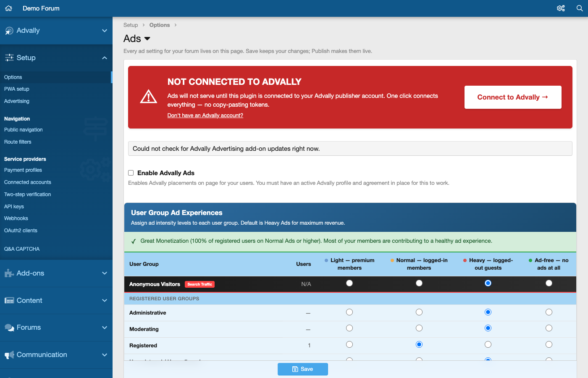
Task: Click the Add-ons puzzle piece icon
Action: pos(9,273)
